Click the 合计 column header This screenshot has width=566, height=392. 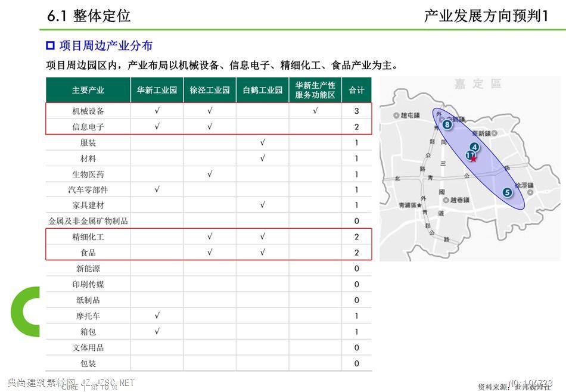point(357,90)
